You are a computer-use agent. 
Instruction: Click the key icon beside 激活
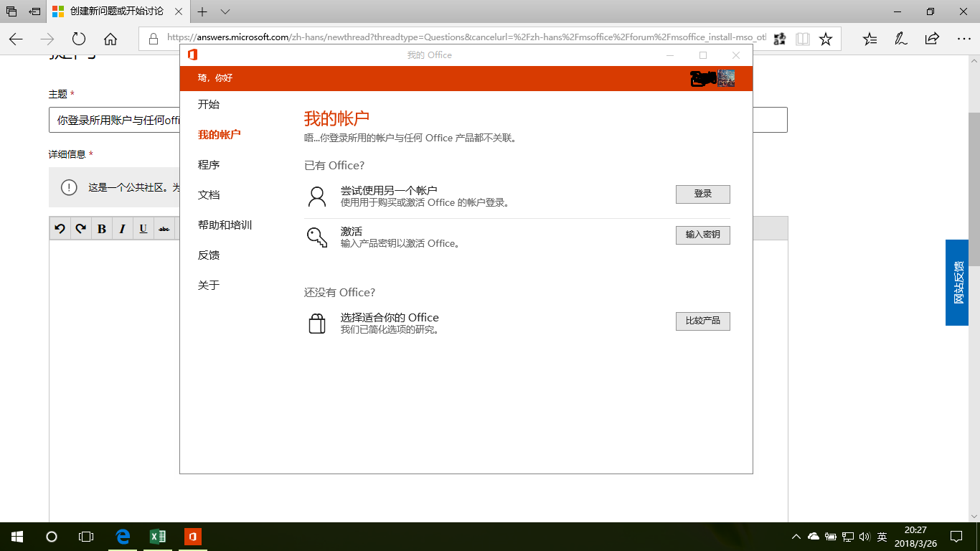point(317,237)
